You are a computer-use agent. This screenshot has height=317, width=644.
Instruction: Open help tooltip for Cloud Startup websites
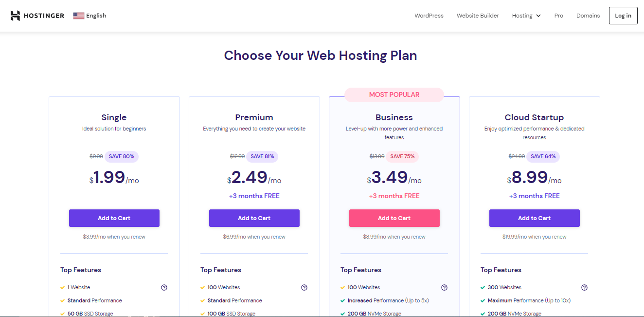click(x=584, y=287)
